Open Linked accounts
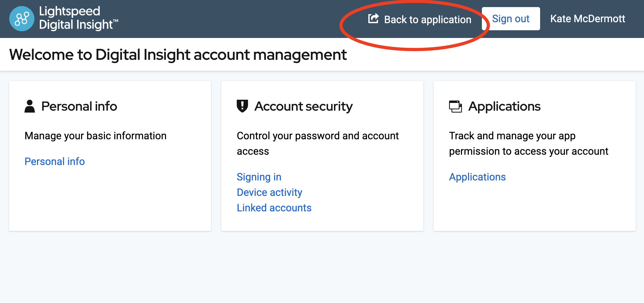This screenshot has width=644, height=303. (x=274, y=207)
